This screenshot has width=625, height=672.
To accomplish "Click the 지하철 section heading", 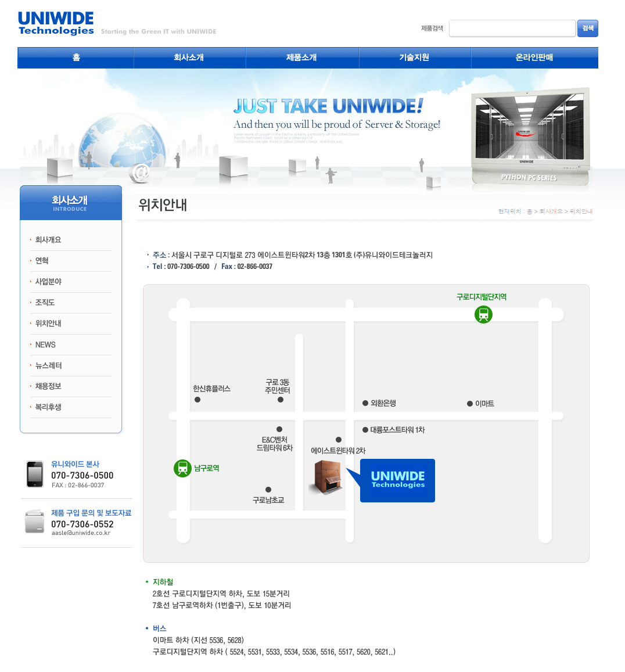I will (163, 582).
